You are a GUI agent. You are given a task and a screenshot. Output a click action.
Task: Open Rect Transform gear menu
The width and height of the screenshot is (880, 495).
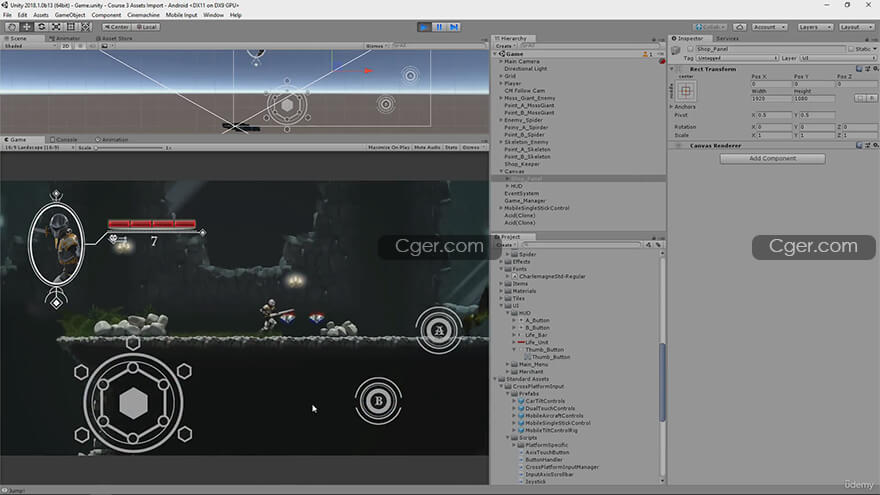875,69
